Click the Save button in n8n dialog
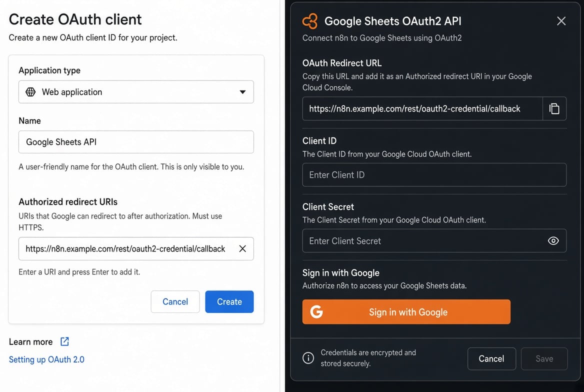 point(544,359)
